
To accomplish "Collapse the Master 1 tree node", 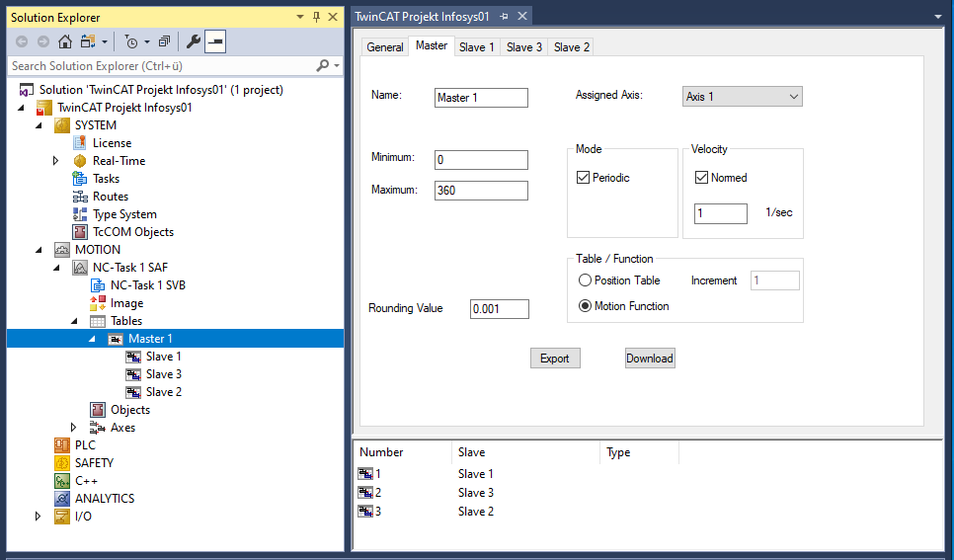I will (93, 339).
